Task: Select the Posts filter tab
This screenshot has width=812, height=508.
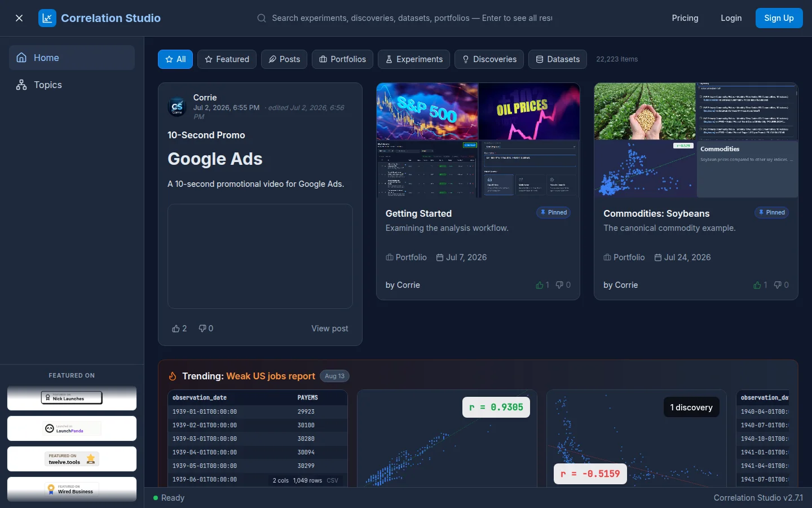Action: (284, 59)
